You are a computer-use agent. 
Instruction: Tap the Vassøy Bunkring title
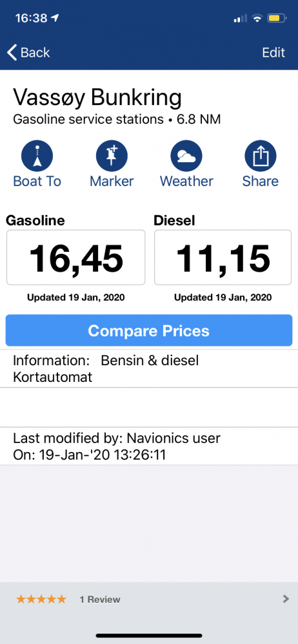click(97, 98)
